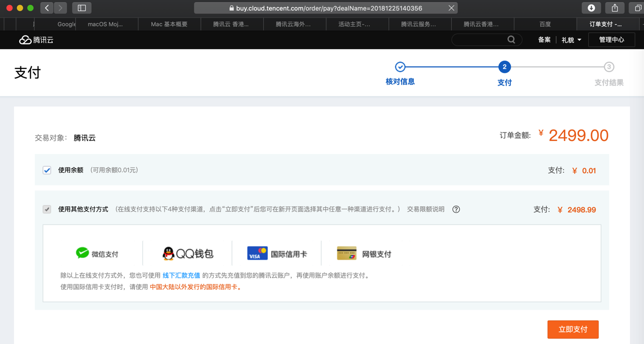Image resolution: width=644 pixels, height=344 pixels.
Task: Click the 交易限额说明 link
Action: (x=426, y=209)
